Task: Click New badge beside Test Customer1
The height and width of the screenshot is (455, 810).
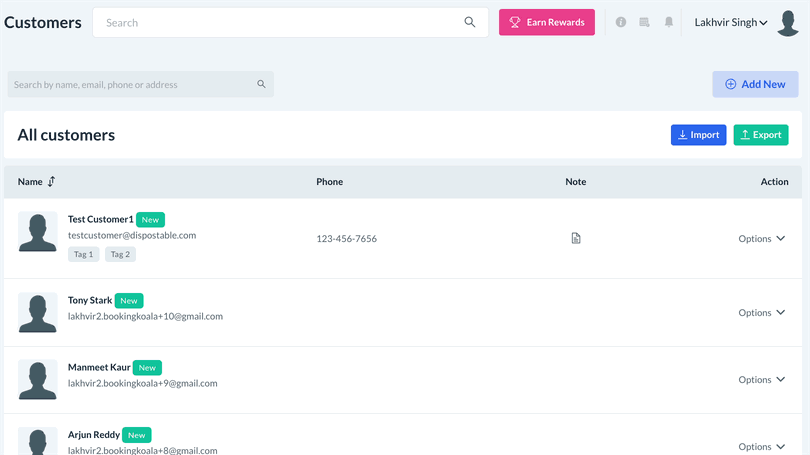Action: click(150, 219)
